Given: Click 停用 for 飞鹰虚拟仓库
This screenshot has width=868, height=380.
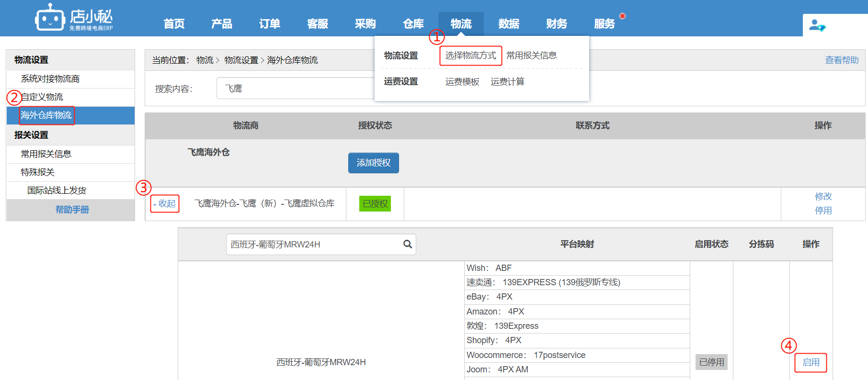Looking at the screenshot, I should pos(823,211).
